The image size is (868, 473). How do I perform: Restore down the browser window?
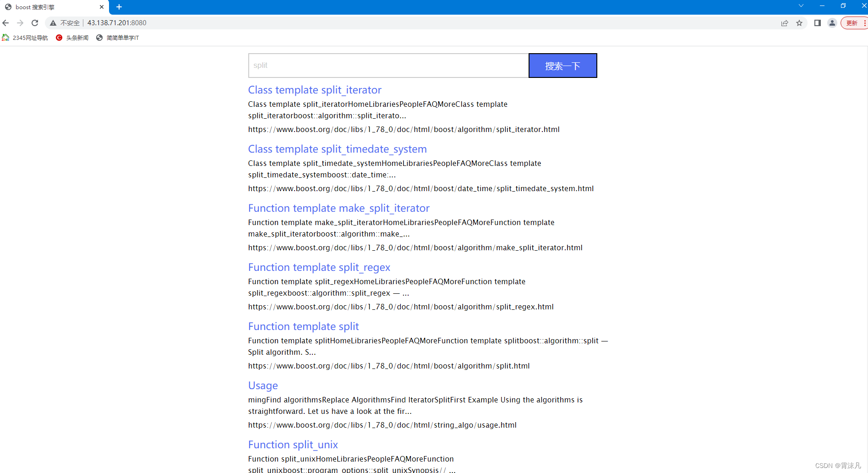pyautogui.click(x=843, y=6)
